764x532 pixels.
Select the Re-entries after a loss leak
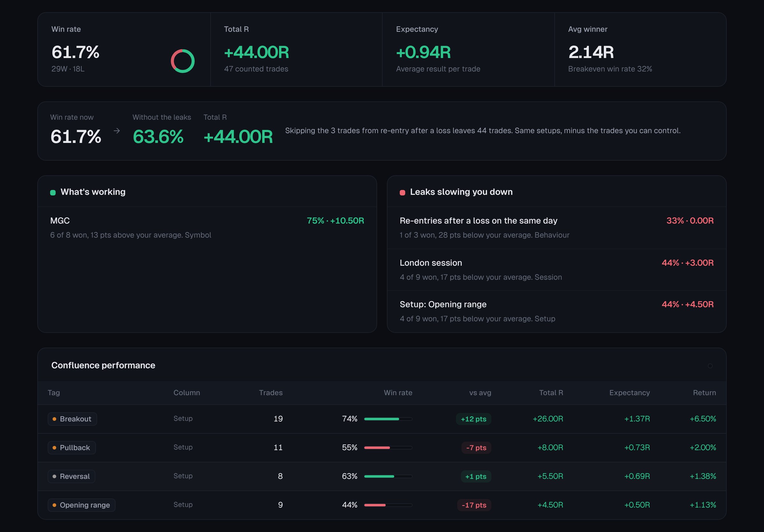(556, 228)
